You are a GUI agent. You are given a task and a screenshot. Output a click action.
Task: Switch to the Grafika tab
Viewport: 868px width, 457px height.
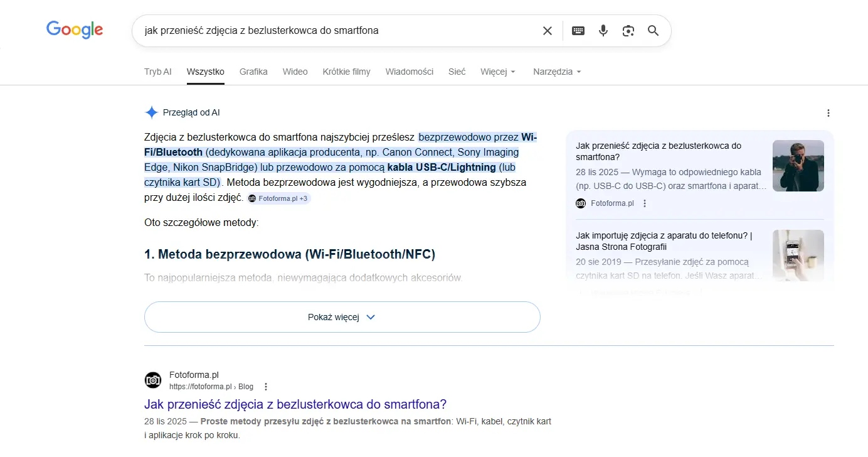click(x=253, y=72)
